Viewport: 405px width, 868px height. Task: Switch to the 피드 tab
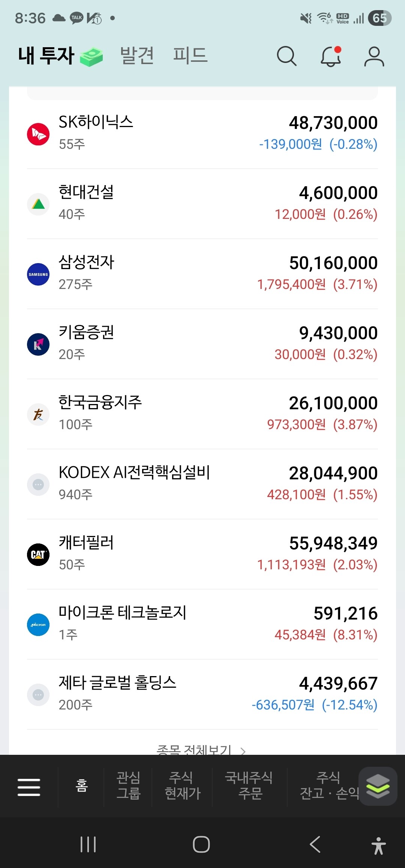pyautogui.click(x=190, y=56)
